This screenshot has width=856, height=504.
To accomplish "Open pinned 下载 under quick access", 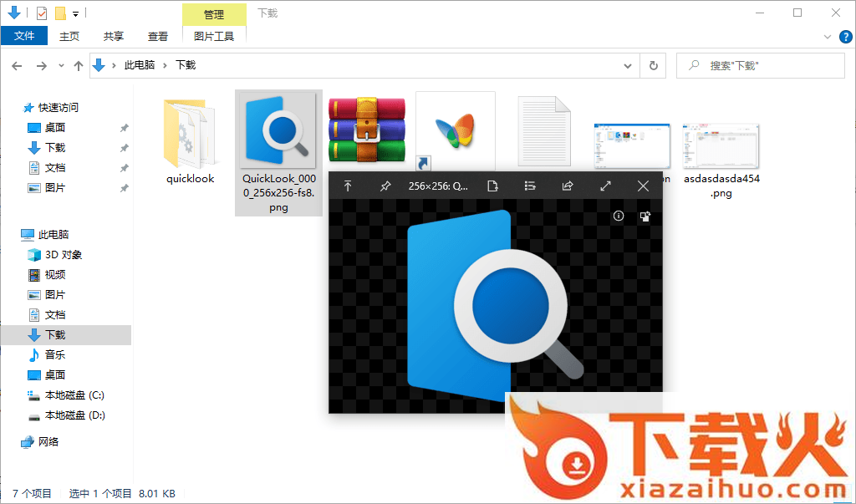I will 47,147.
